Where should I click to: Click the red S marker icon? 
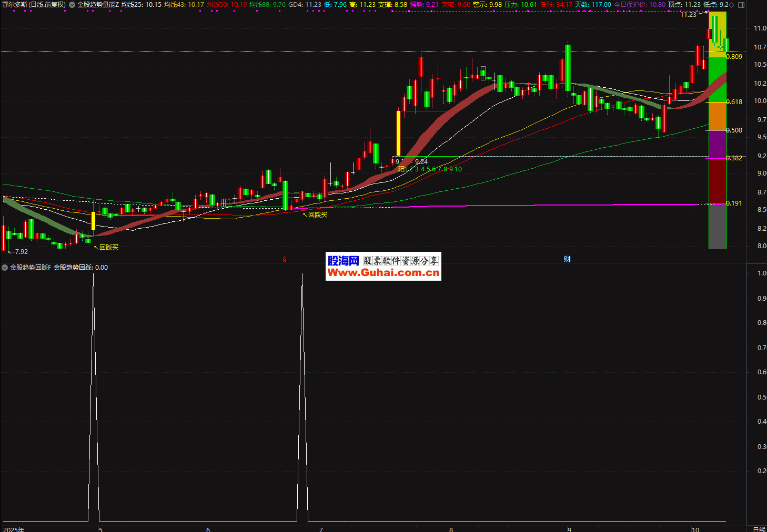(285, 260)
